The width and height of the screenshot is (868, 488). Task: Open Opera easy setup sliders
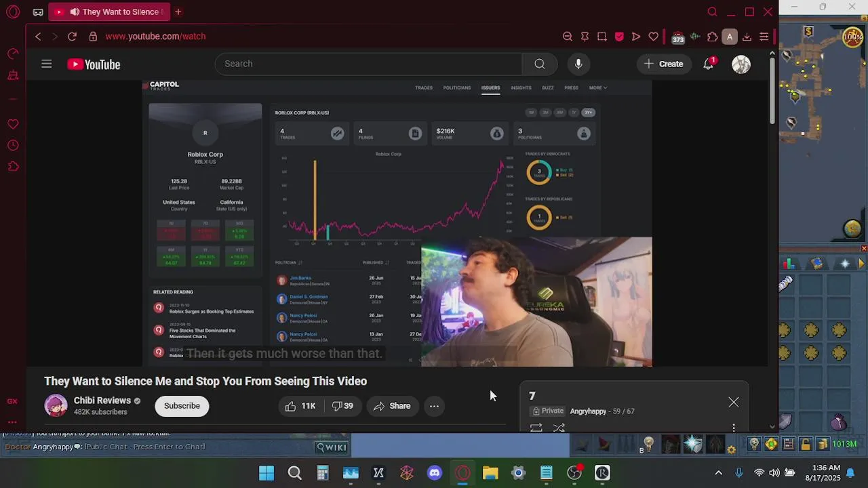(764, 37)
